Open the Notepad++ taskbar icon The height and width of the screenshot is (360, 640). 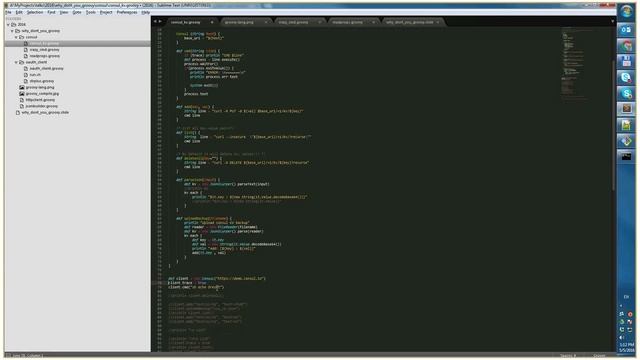tap(626, 125)
